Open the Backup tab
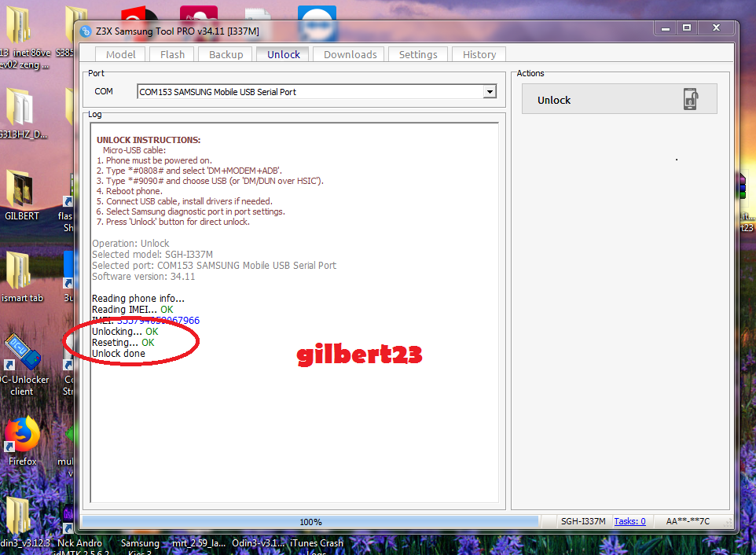This screenshot has width=756, height=555. 226,54
